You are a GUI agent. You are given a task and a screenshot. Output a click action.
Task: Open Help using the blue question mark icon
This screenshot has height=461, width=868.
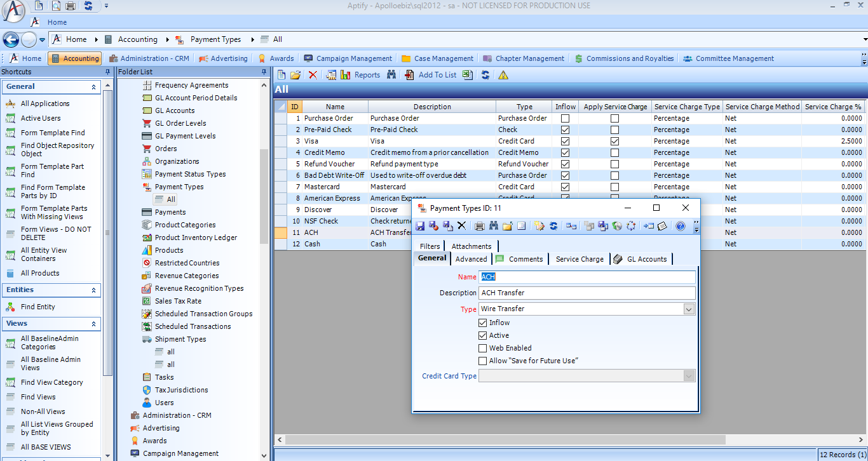coord(681,225)
